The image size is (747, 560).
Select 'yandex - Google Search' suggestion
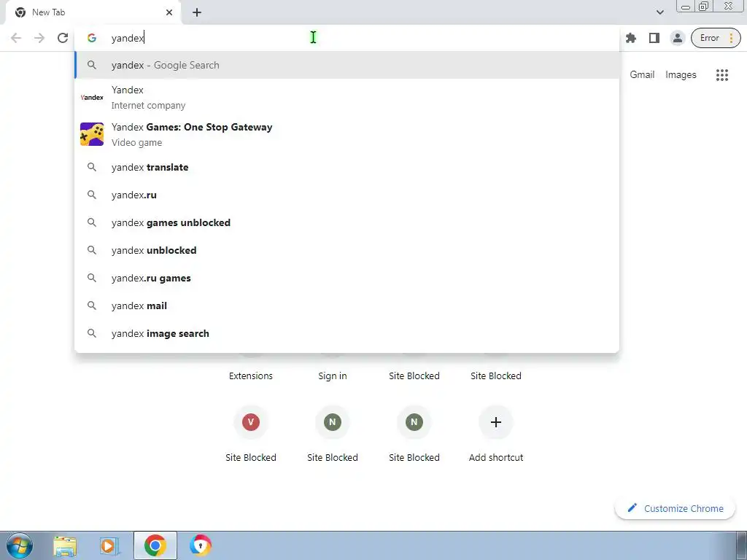coord(347,65)
